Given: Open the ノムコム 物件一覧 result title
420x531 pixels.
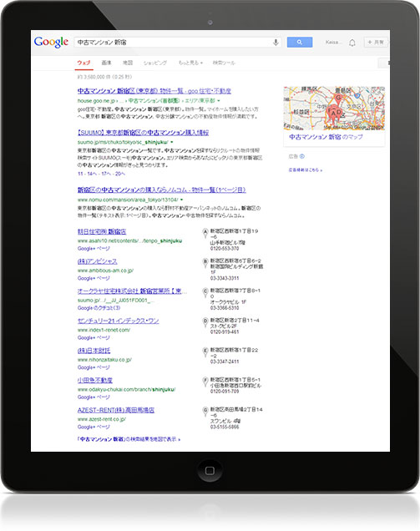Looking at the screenshot, I should point(161,190).
